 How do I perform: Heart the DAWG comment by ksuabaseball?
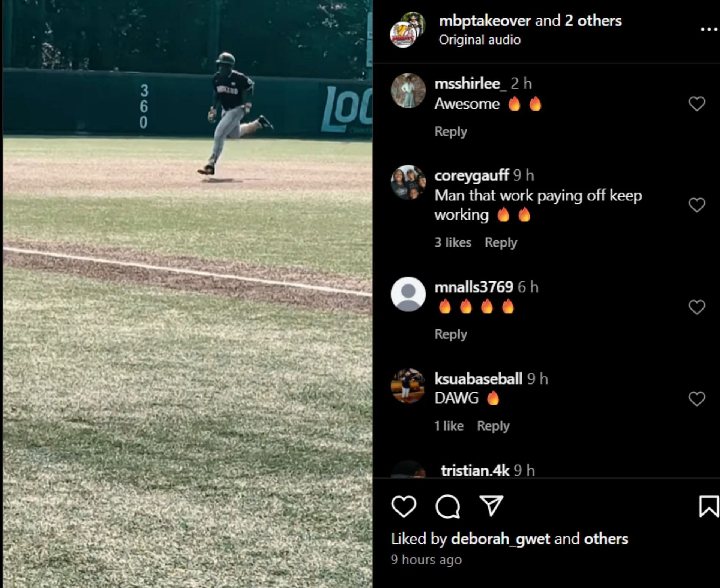(697, 399)
